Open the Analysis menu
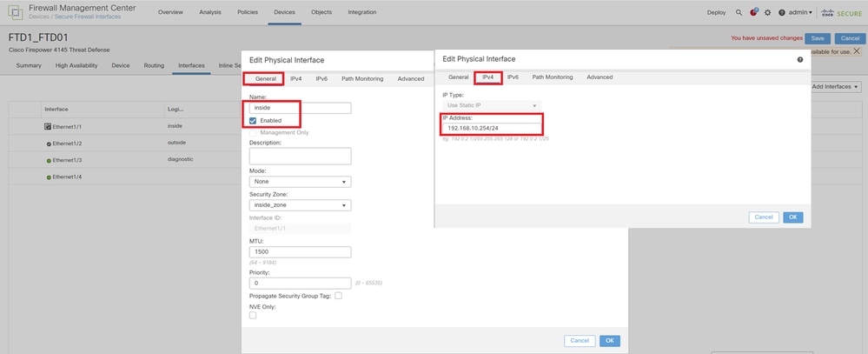This screenshot has width=868, height=354. pyautogui.click(x=209, y=12)
